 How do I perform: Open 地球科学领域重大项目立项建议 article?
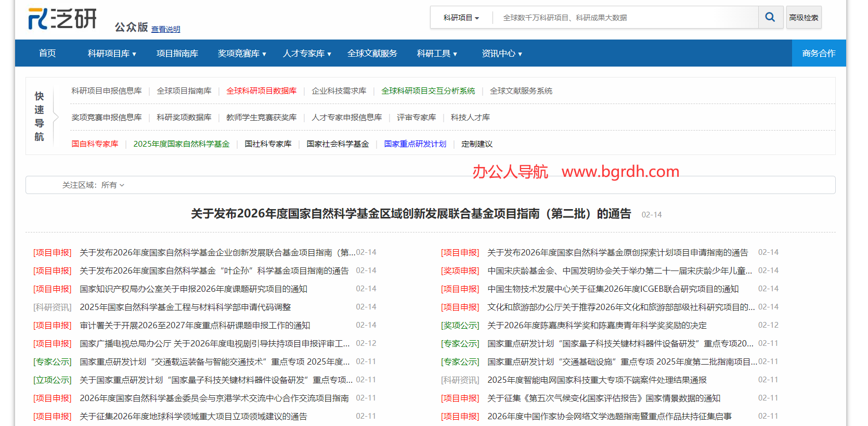tap(193, 417)
